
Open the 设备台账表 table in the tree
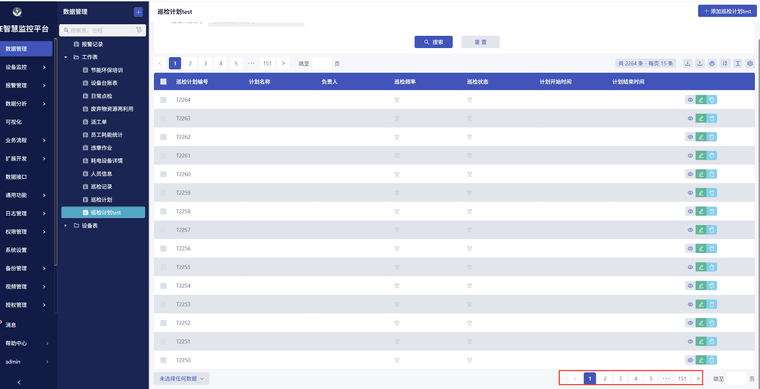(104, 83)
